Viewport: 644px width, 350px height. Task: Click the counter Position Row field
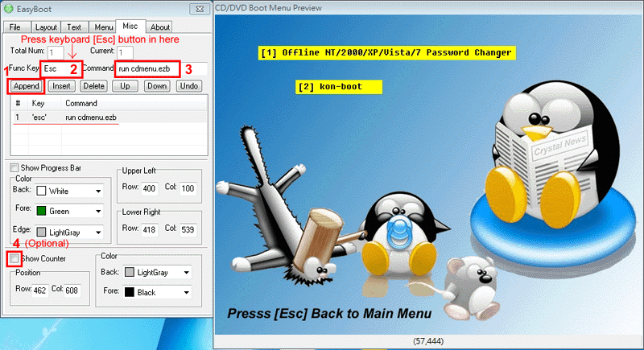click(39, 290)
